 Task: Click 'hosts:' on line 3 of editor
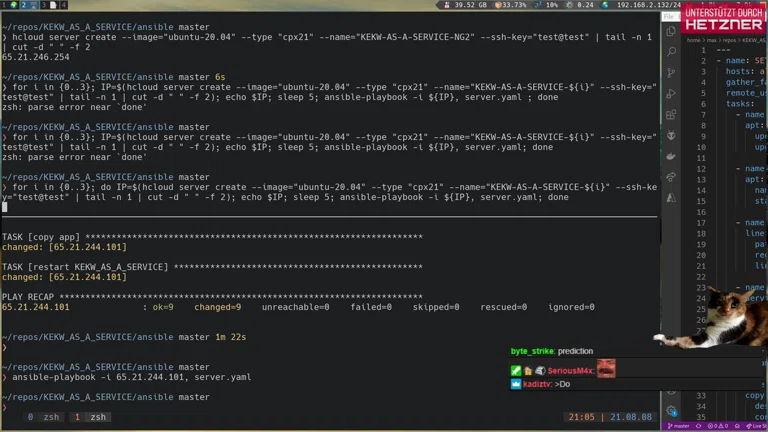[x=741, y=72]
